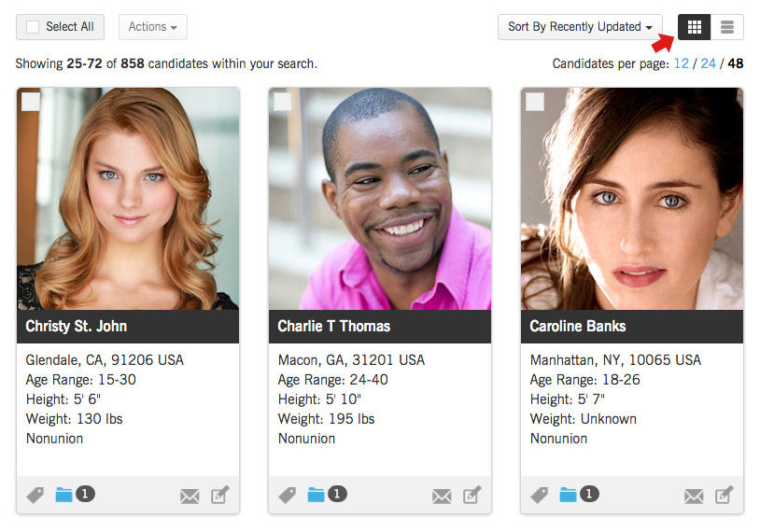Screen dimensions: 760x532
Task: Click edit note icon on Caroline Banks card
Action: [x=724, y=496]
